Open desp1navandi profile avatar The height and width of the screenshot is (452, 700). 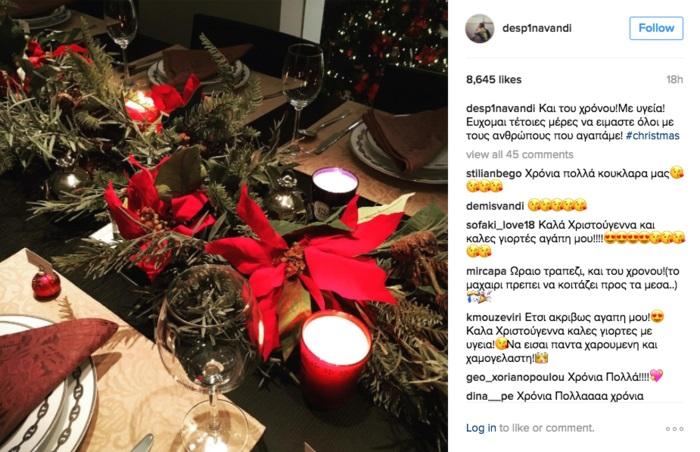click(x=480, y=29)
